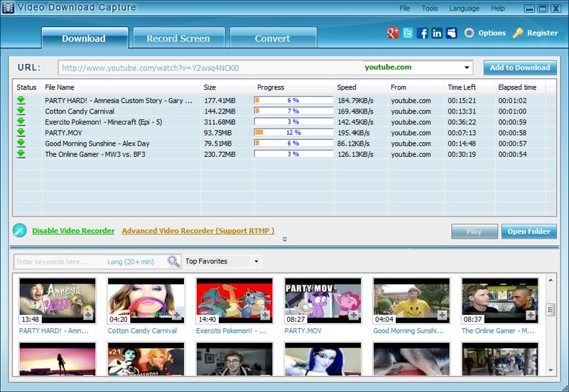Add PARTY.MOV thumbnail via plus icon
The image size is (569, 392).
click(354, 315)
